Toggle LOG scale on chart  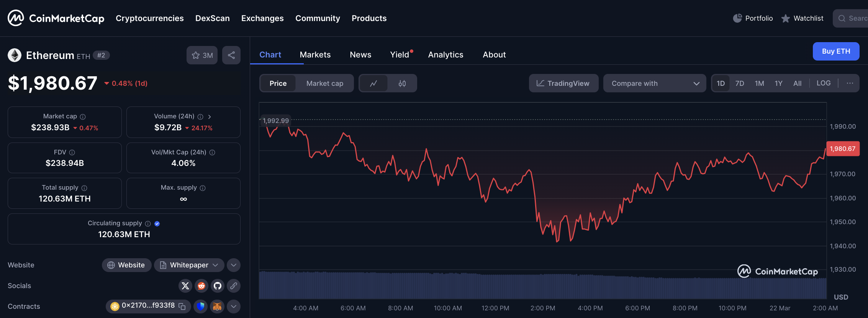[x=824, y=83]
